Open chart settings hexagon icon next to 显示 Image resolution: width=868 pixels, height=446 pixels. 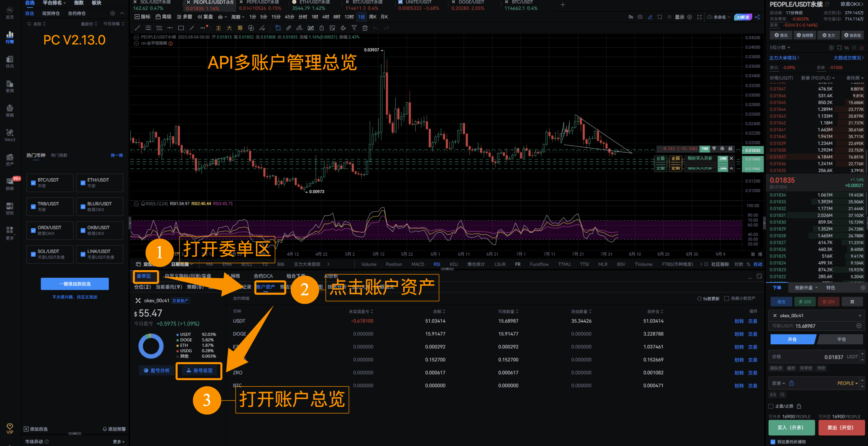[x=689, y=17]
